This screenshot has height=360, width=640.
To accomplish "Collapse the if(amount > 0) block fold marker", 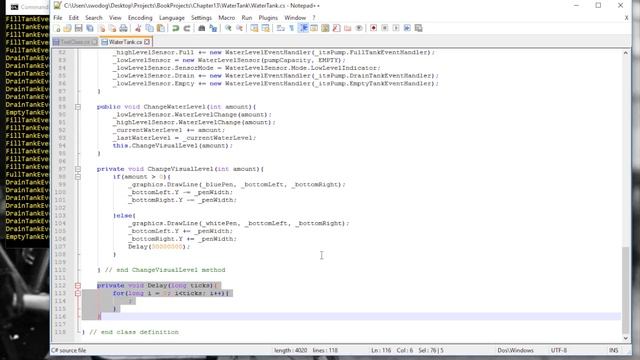I will [78, 177].
